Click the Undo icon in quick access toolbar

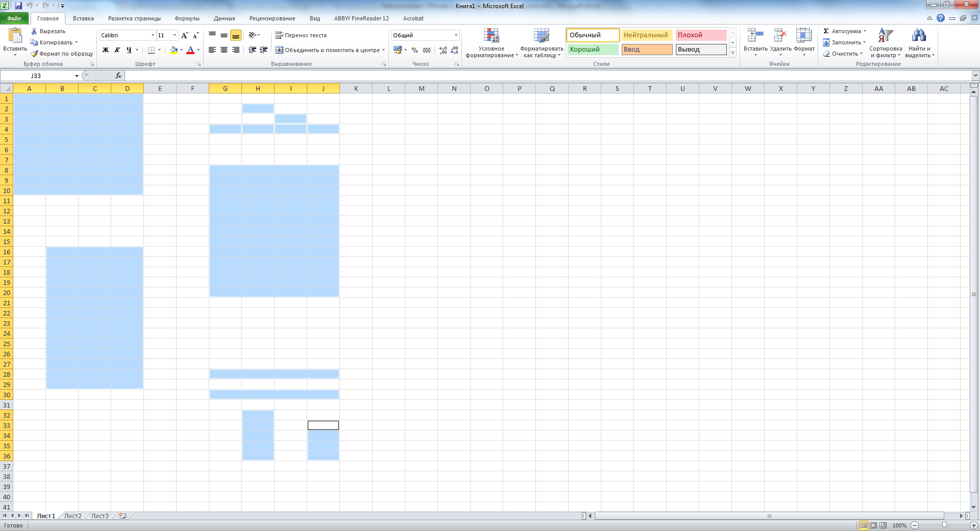29,6
